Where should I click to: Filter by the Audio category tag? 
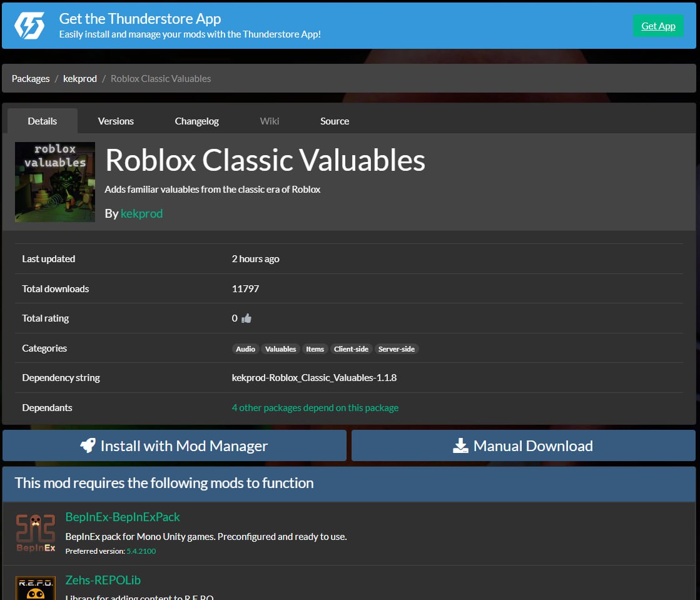tap(246, 349)
